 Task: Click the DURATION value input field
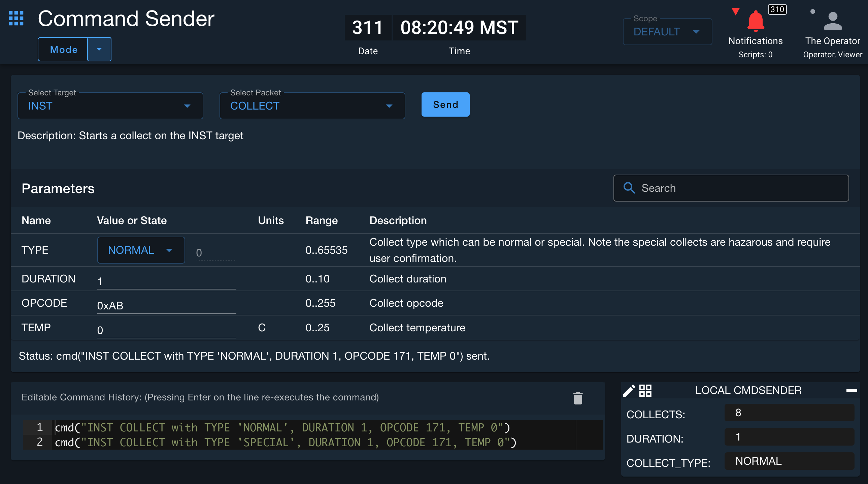coord(166,279)
